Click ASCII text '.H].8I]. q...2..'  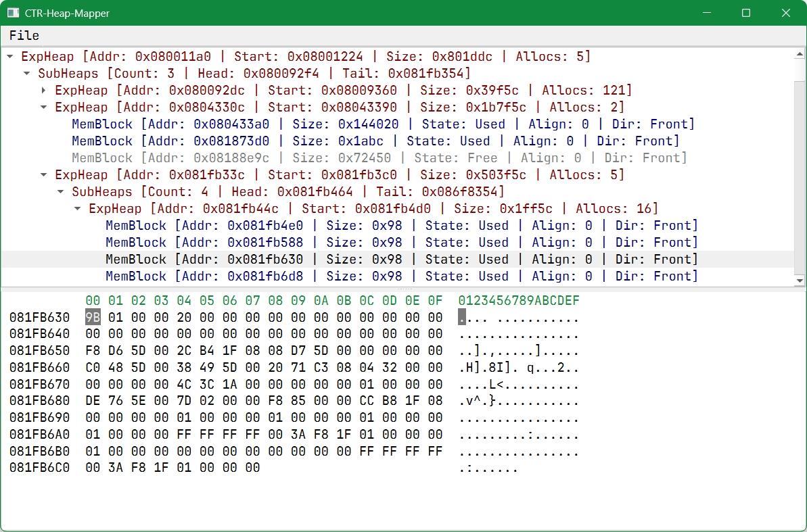click(519, 368)
